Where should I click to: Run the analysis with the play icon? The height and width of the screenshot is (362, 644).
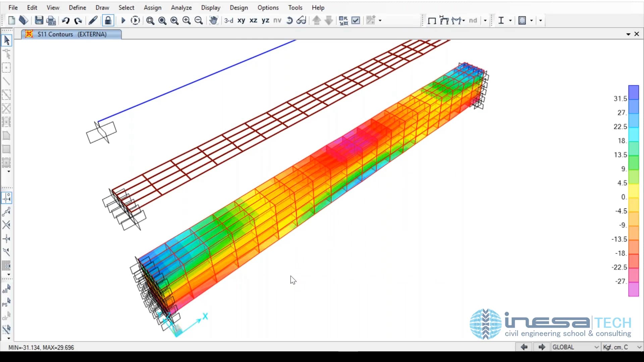(x=123, y=20)
